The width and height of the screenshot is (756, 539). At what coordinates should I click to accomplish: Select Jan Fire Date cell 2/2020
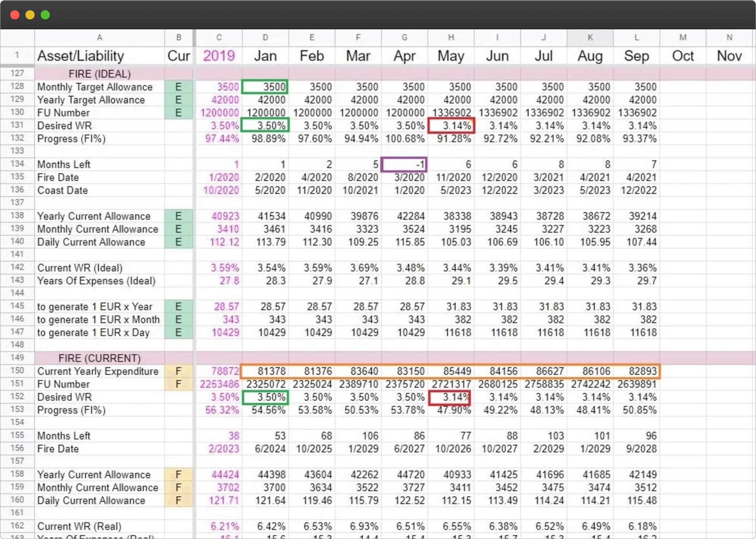tap(265, 177)
